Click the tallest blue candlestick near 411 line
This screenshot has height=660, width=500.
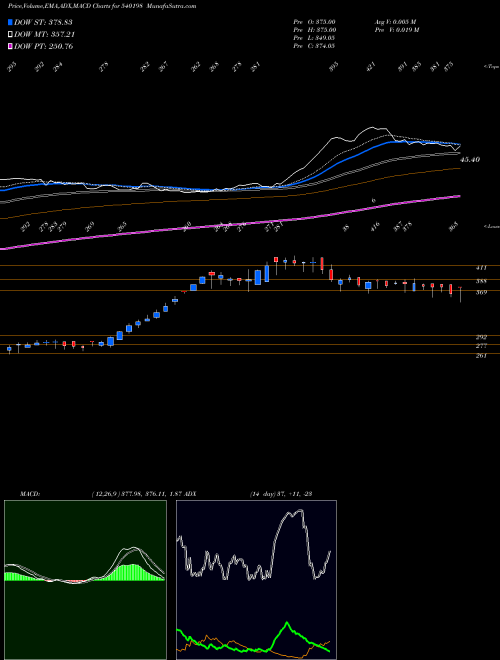(x=267, y=273)
